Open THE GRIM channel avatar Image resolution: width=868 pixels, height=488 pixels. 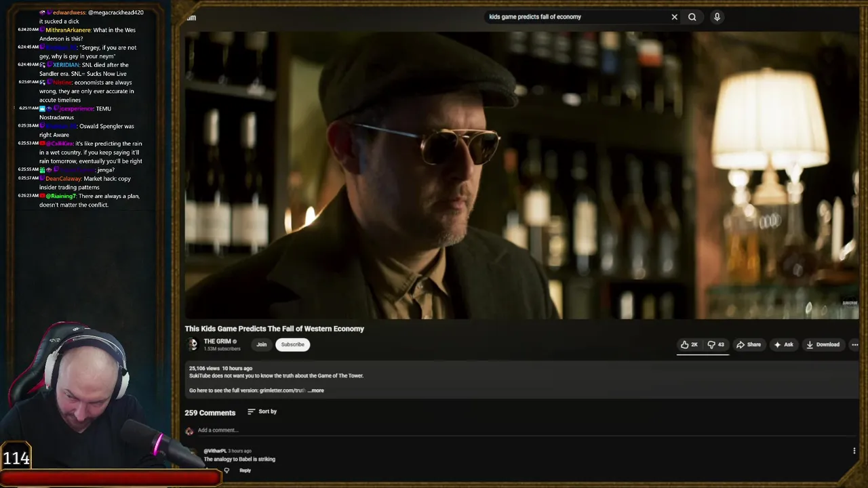pyautogui.click(x=193, y=344)
